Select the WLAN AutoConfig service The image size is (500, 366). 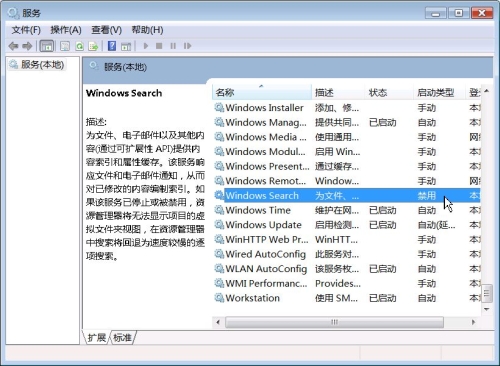coord(266,268)
